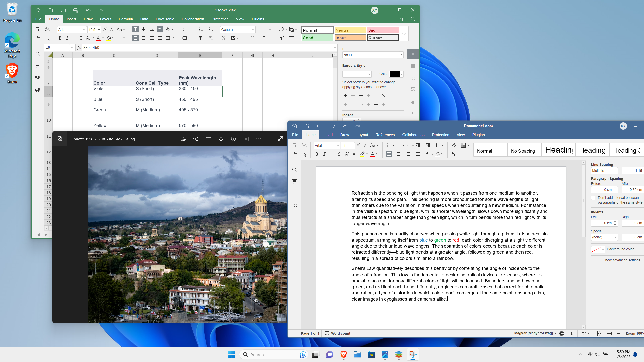Expand the spreadsheet cell styles gallery
This screenshot has width=644, height=362.
click(404, 34)
